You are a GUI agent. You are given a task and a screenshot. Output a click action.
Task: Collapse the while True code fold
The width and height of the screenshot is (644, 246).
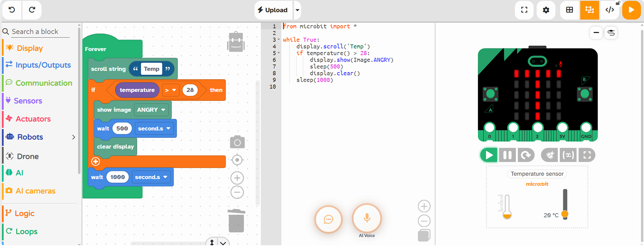pyautogui.click(x=278, y=40)
